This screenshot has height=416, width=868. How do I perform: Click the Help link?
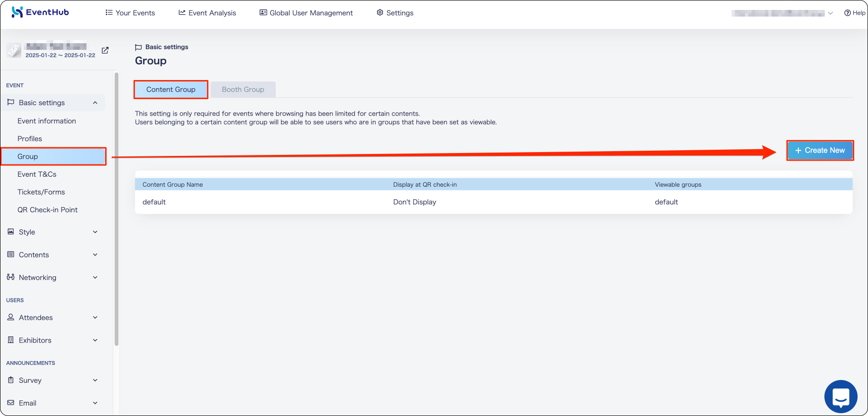click(x=855, y=13)
